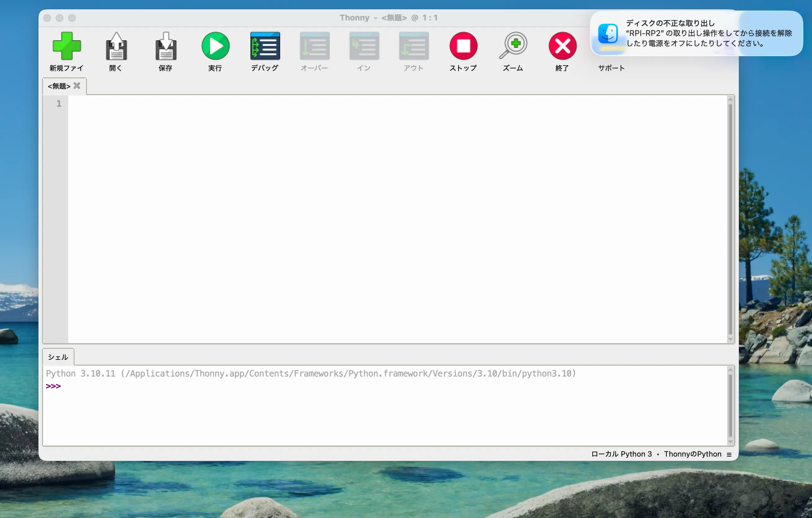This screenshot has height=518, width=812.
Task: Open interpreter menu at ローカル Python 3
Action: (x=621, y=454)
